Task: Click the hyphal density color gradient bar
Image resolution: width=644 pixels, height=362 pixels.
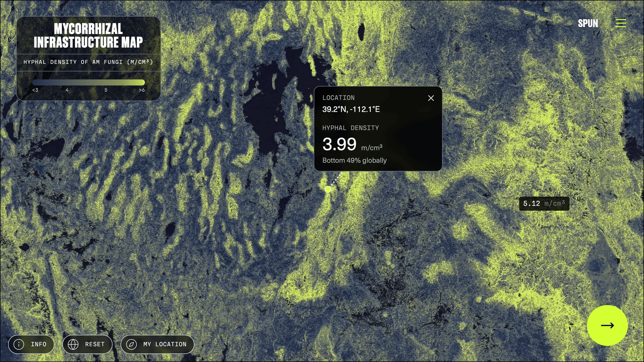Action: point(89,82)
